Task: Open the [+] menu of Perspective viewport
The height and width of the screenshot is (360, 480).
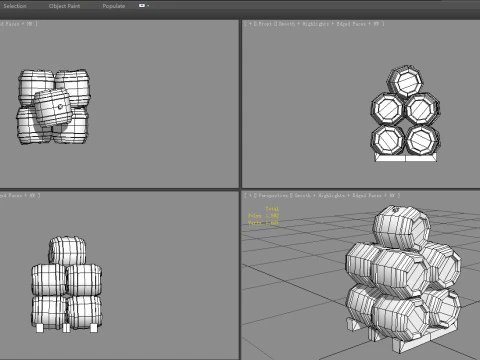Action: click(x=250, y=195)
